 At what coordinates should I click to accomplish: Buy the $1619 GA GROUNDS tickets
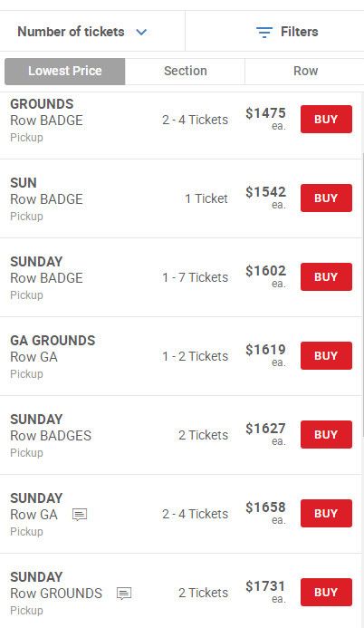pos(326,356)
